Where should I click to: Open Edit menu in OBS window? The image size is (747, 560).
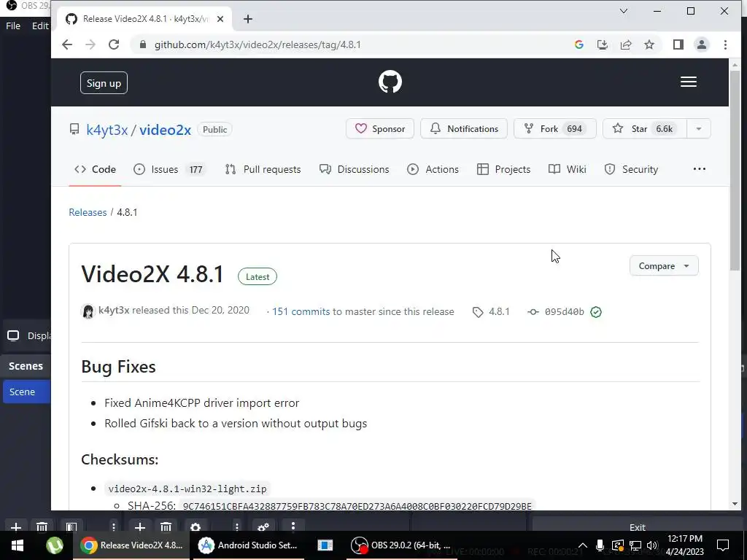(41, 26)
